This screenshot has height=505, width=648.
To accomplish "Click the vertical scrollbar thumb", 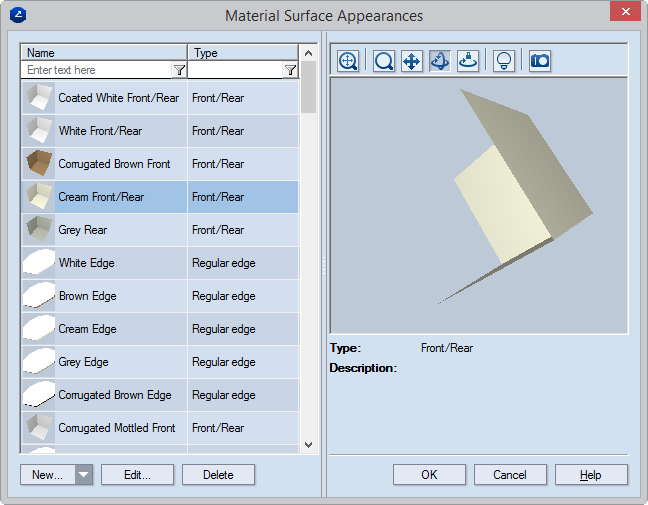I will click(x=308, y=87).
